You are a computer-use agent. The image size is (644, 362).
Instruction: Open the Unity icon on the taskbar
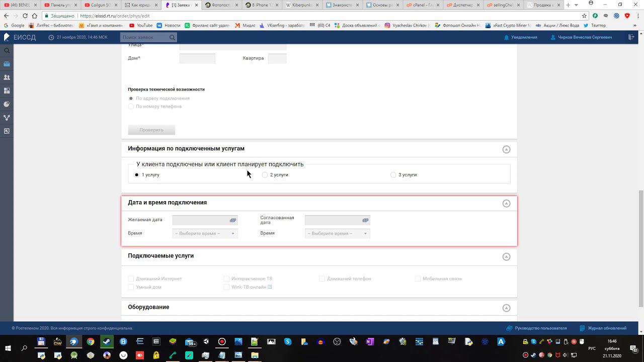coord(206,342)
